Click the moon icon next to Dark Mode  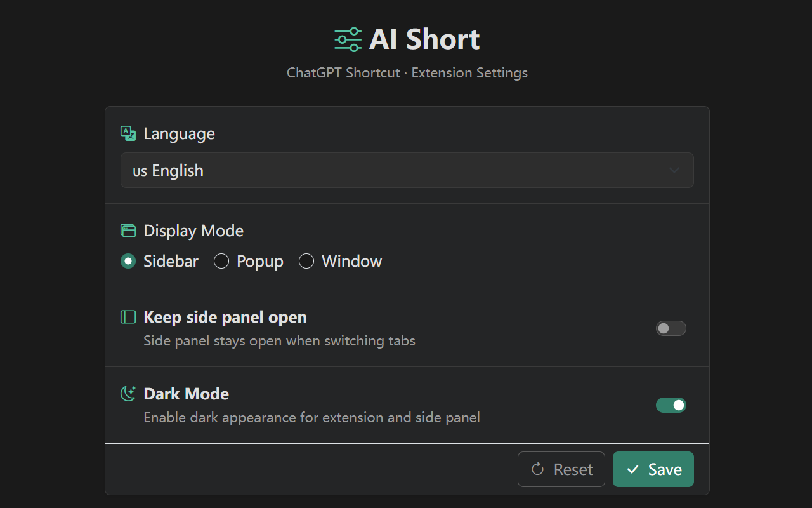pyautogui.click(x=128, y=394)
